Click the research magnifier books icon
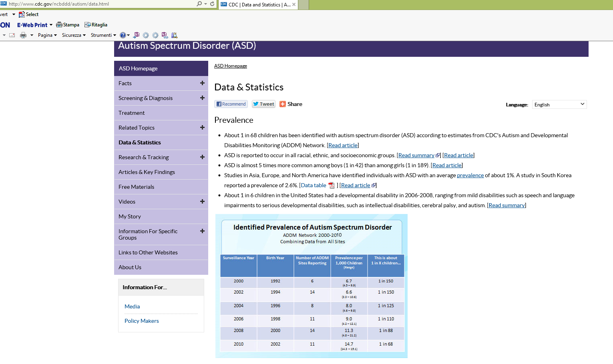The height and width of the screenshot is (364, 613). coord(174,35)
